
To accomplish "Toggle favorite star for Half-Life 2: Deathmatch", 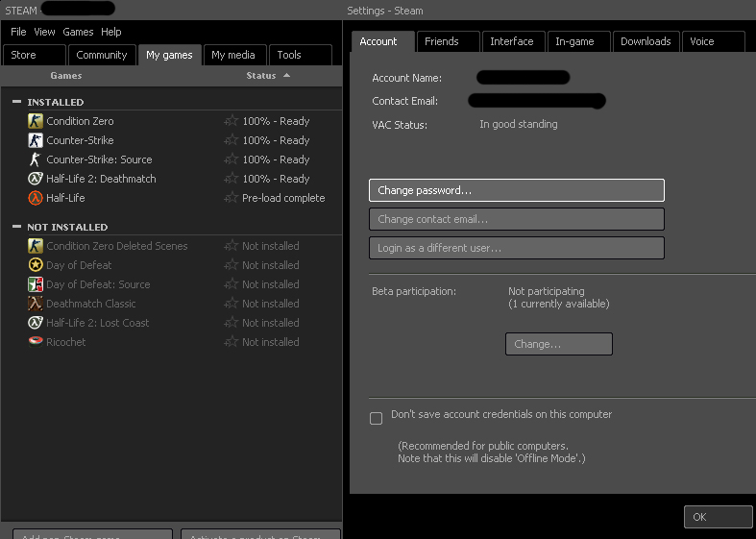I will pos(232,179).
